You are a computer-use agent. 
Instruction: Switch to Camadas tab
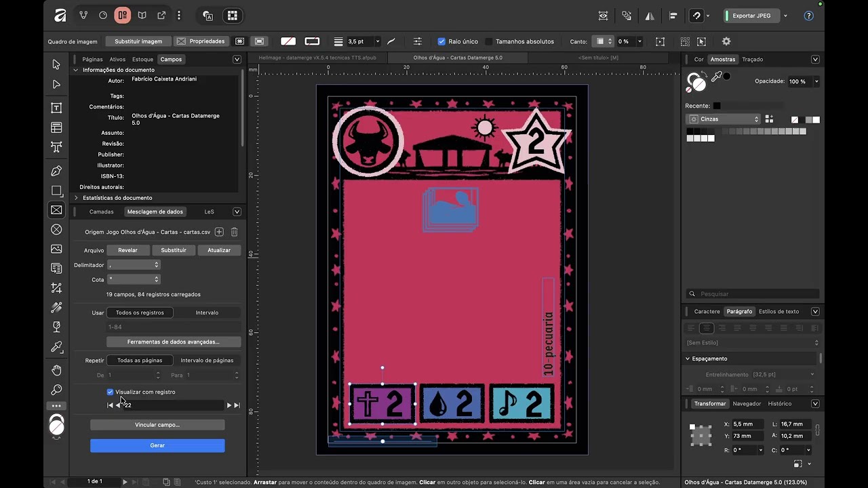tap(102, 211)
